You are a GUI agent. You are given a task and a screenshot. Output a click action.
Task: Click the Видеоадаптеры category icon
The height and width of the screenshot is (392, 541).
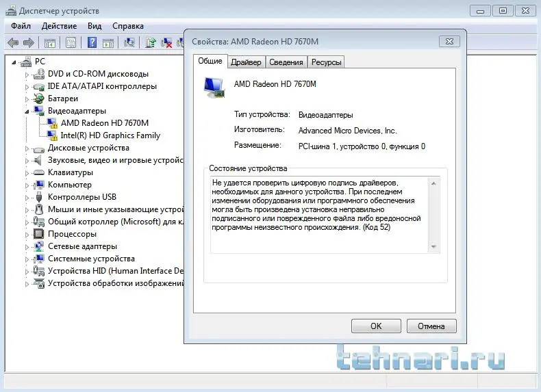[x=39, y=111]
